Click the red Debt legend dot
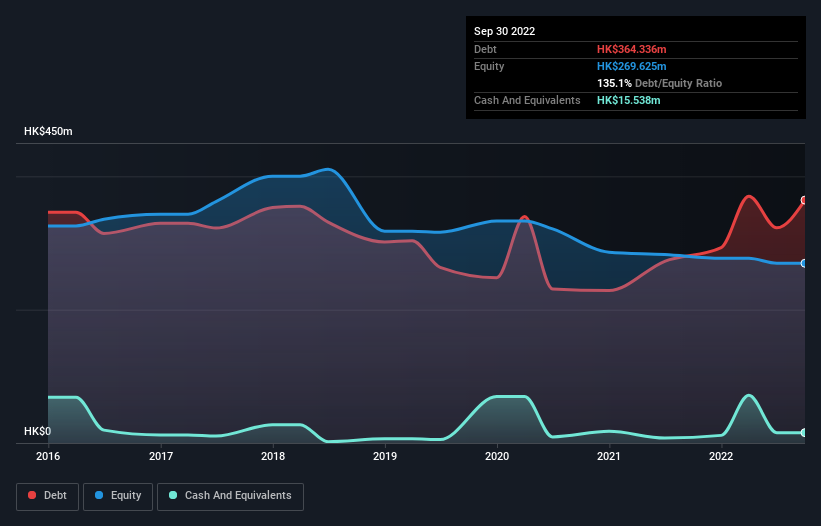The height and width of the screenshot is (526, 821). click(x=32, y=495)
